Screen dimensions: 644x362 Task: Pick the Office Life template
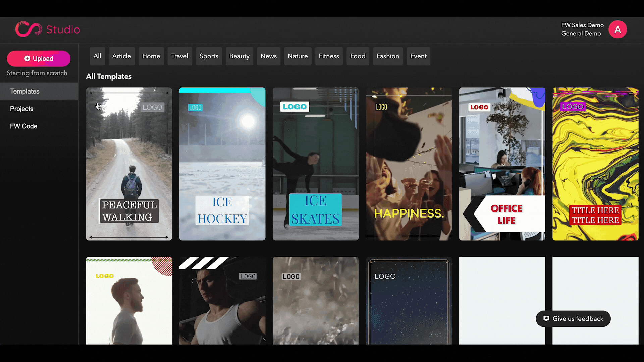point(502,164)
